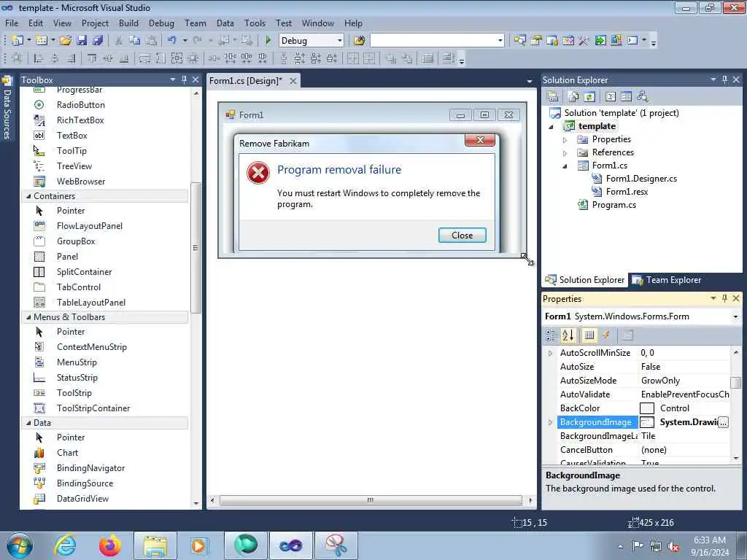The image size is (747, 560).
Task: Toggle pin on Properties panel
Action: click(724, 298)
